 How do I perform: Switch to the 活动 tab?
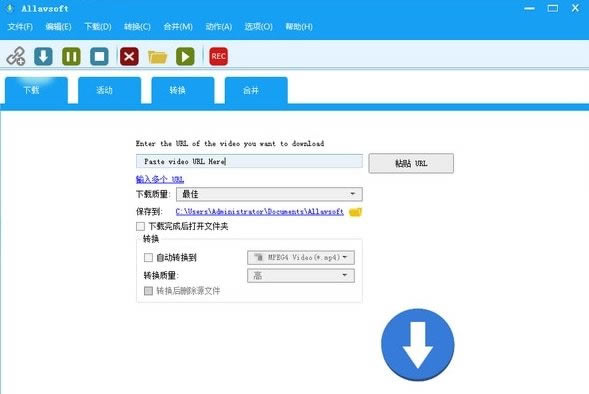109,90
